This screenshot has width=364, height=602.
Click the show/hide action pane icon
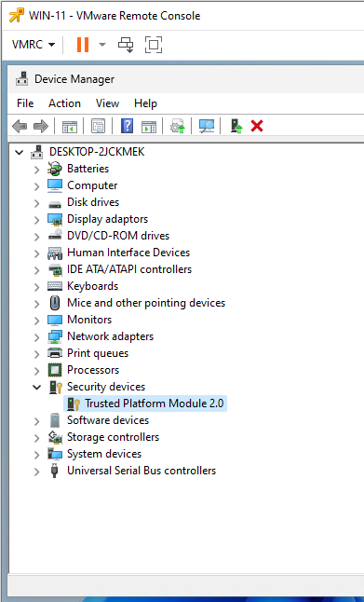(149, 127)
